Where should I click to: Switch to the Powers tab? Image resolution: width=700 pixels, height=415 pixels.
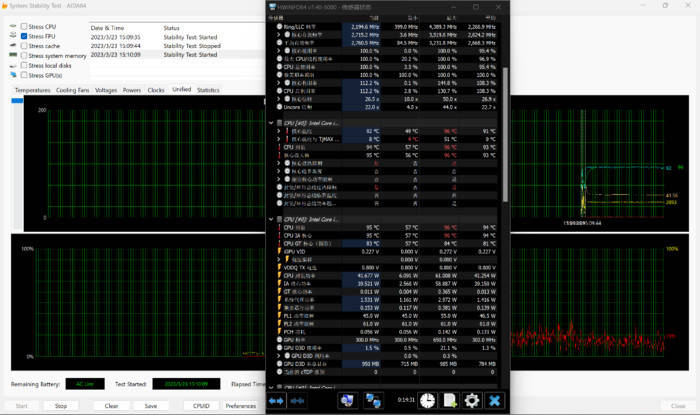[x=132, y=90]
